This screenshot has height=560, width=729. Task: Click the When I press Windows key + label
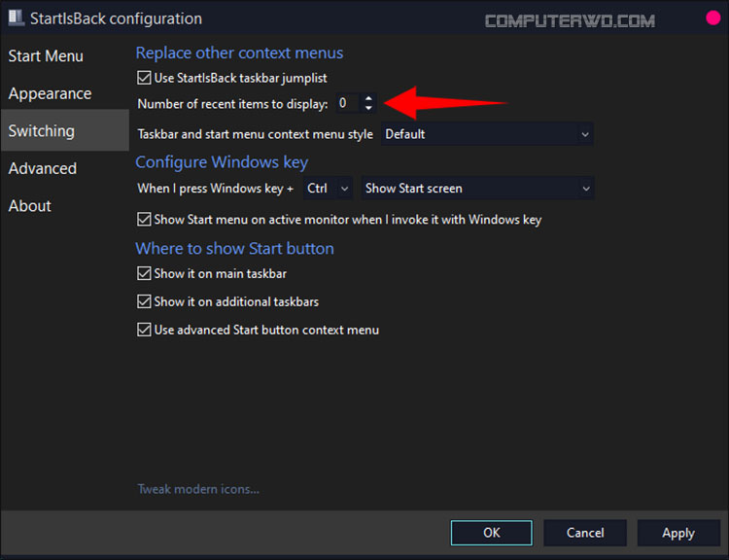tap(215, 189)
